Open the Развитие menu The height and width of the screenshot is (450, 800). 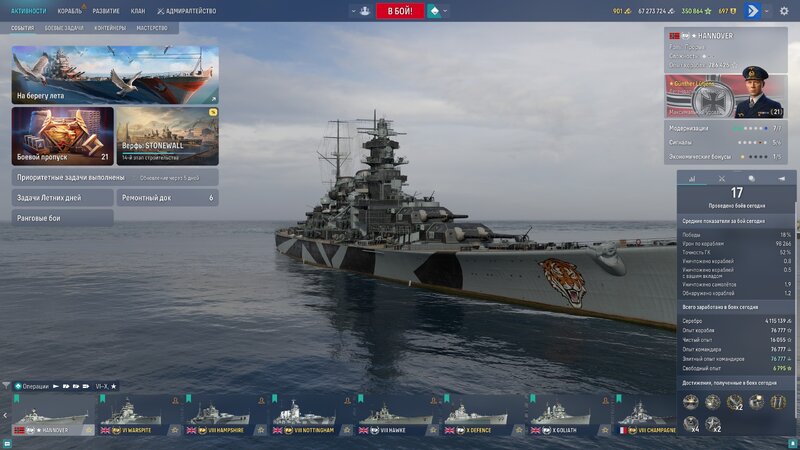106,11
